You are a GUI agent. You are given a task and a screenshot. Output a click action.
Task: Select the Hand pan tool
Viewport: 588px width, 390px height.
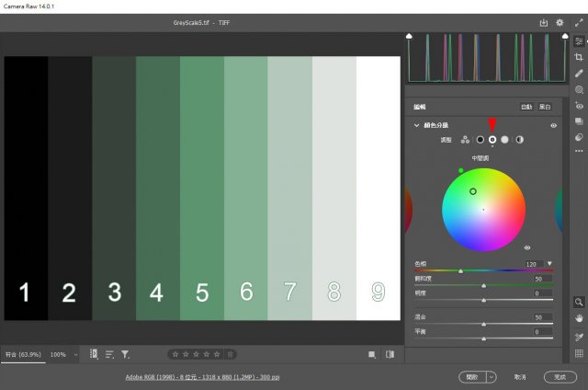(x=579, y=318)
